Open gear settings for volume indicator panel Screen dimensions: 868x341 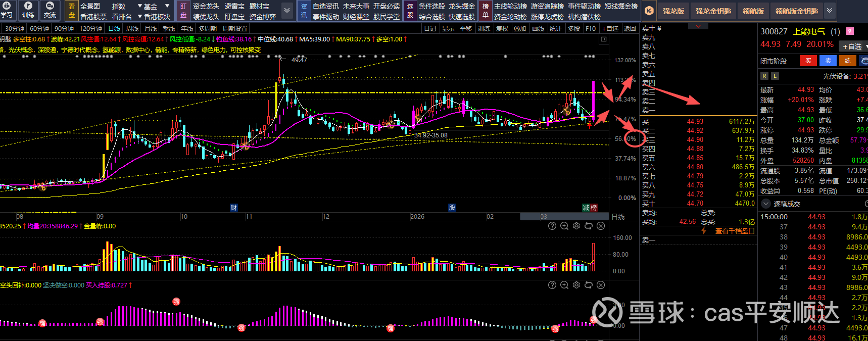[576, 226]
